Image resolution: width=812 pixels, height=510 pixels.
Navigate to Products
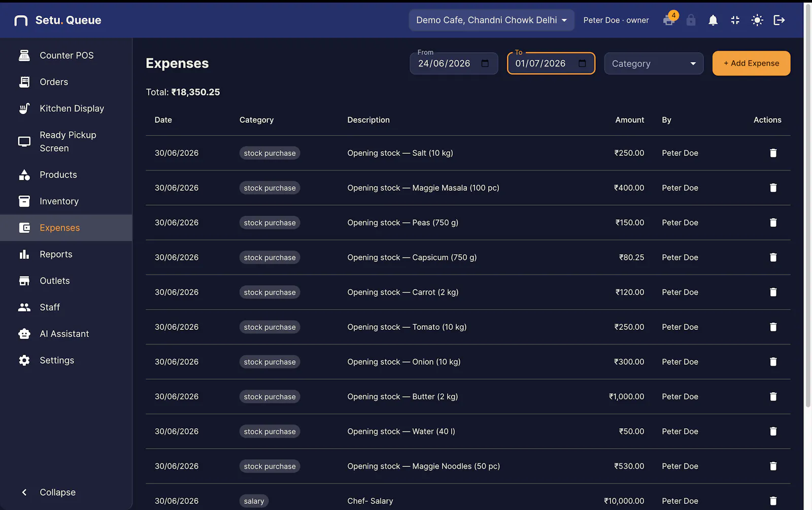click(66, 175)
